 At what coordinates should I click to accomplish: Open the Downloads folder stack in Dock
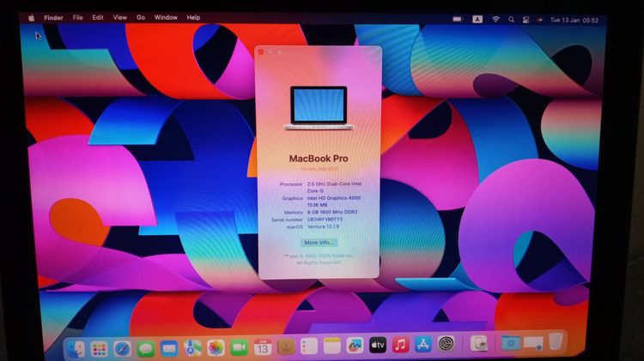coord(511,343)
